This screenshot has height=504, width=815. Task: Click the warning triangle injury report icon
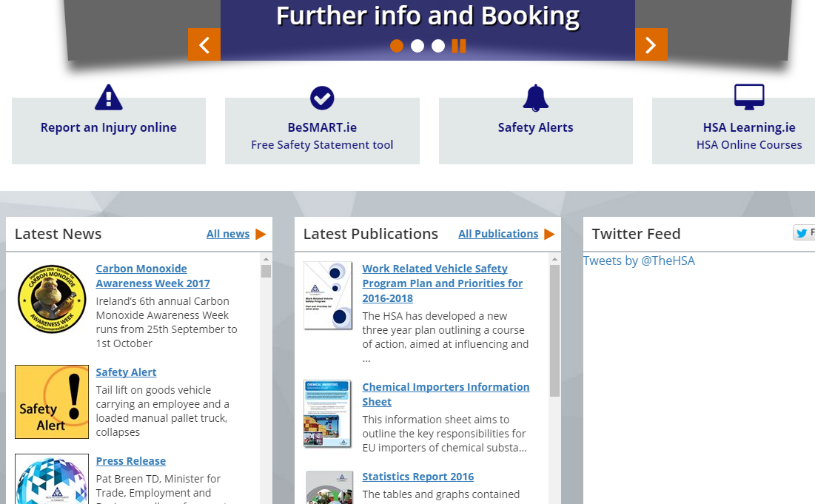point(109,97)
